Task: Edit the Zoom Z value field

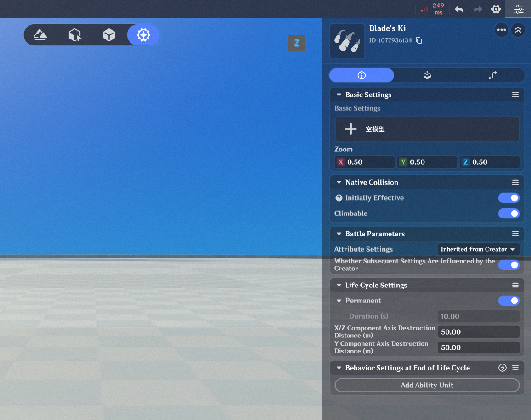Action: click(489, 162)
